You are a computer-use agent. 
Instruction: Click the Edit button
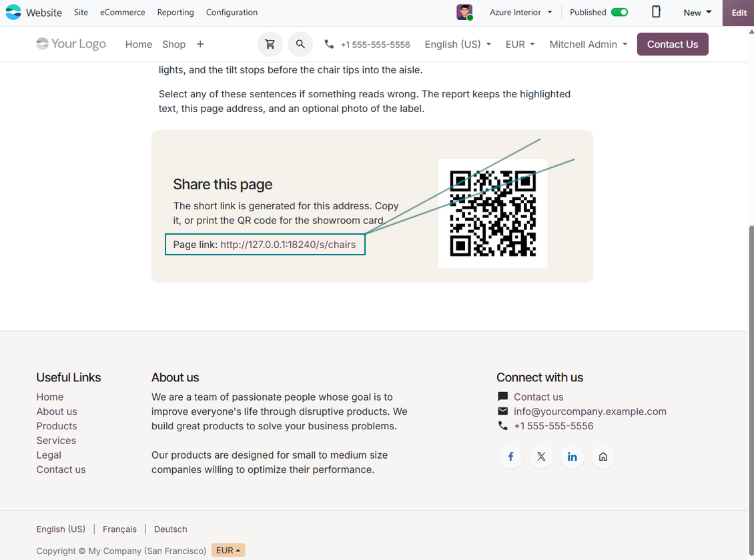point(739,13)
